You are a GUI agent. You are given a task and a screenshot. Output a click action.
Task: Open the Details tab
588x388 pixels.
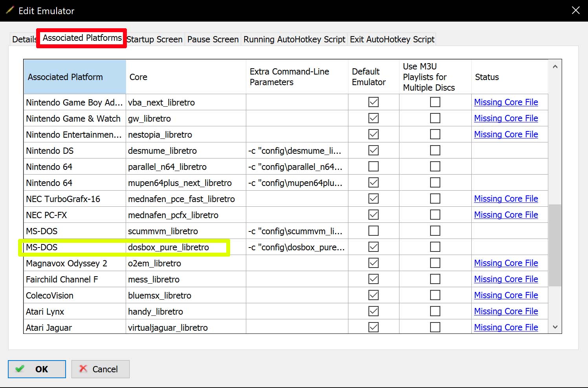pos(24,39)
